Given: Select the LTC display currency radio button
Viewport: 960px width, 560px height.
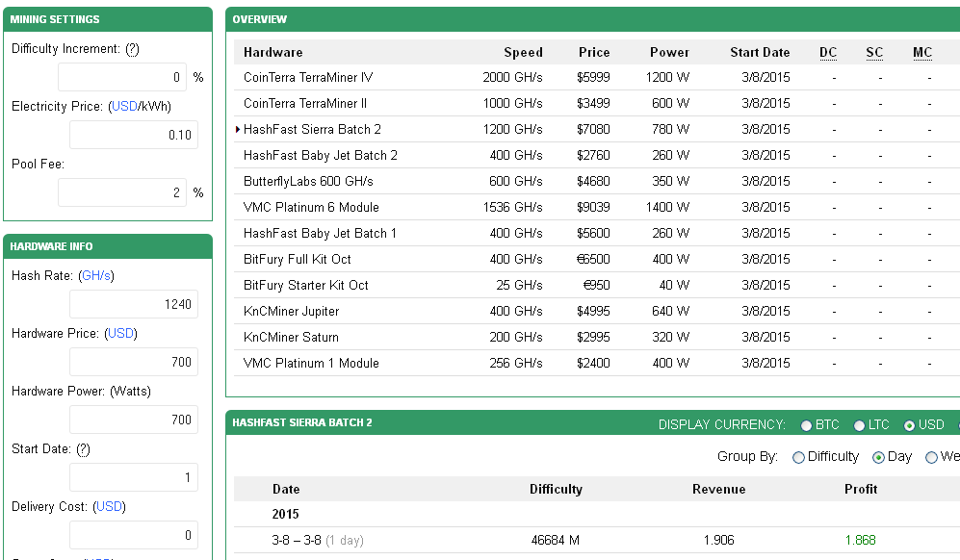Looking at the screenshot, I should tap(859, 425).
